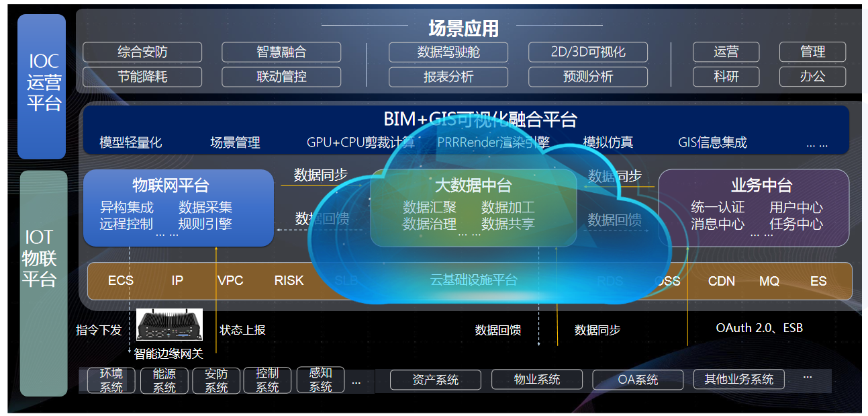The width and height of the screenshot is (868, 416).
Task: Select 数据治理 under 大数据中台
Action: click(430, 224)
